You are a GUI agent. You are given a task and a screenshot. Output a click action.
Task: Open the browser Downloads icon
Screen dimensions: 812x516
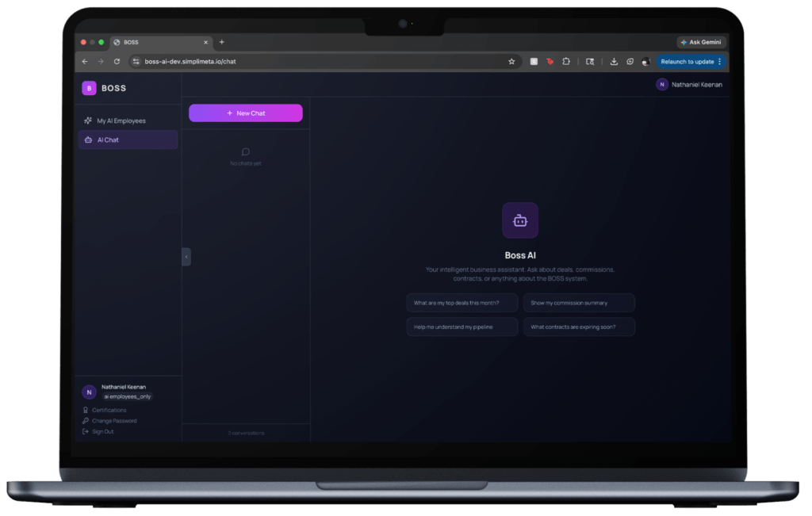614,61
